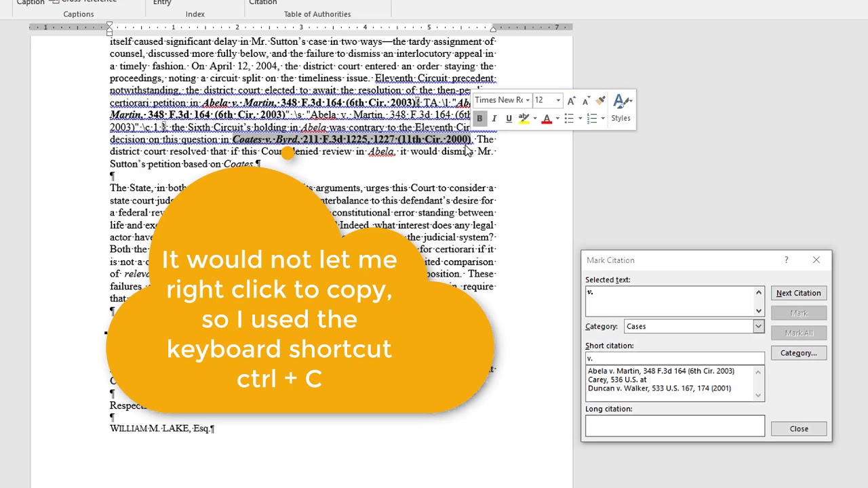Click the Coates v. Byrd citation text
Screen dimensions: 868x488
coord(351,140)
